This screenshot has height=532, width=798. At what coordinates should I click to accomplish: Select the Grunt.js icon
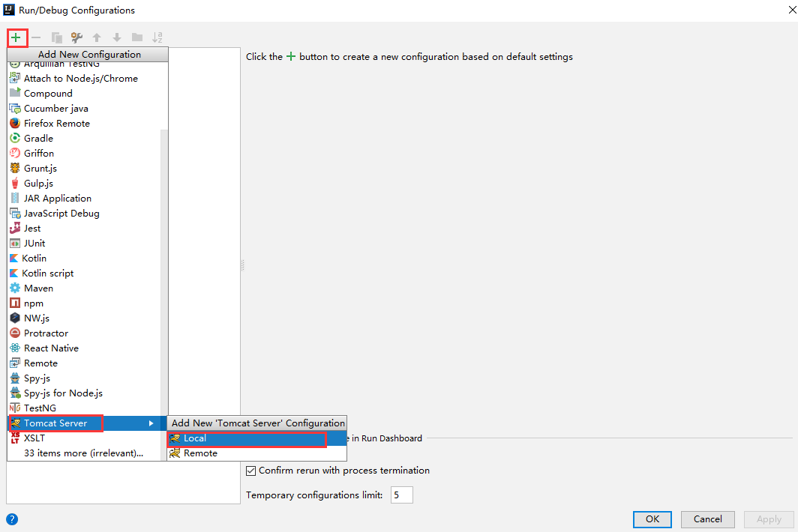15,169
